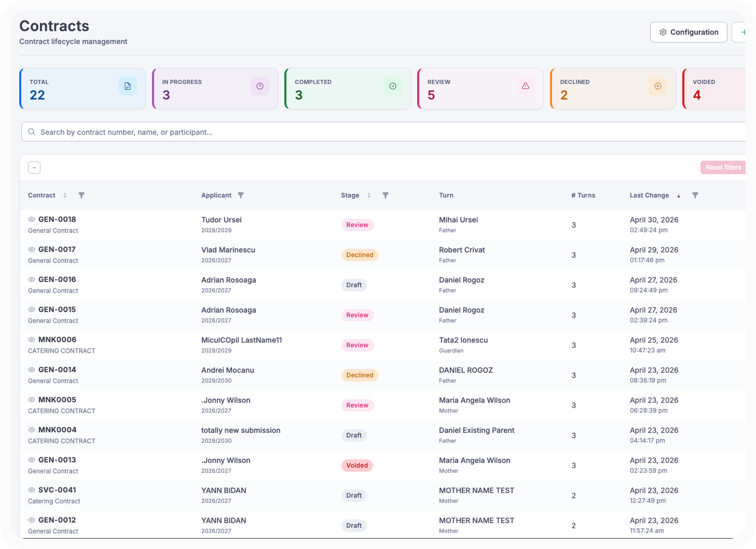
Task: Sort by the Contract column arrows
Action: (x=65, y=195)
